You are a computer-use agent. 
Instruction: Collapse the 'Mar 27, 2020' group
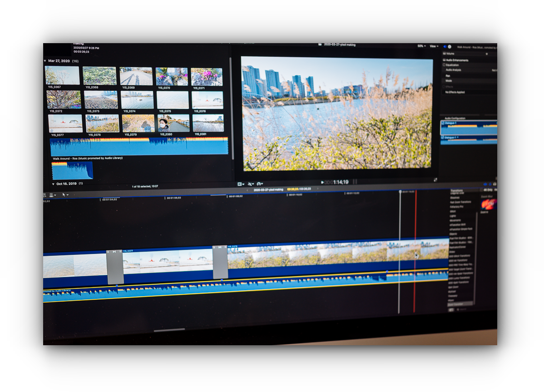45,61
